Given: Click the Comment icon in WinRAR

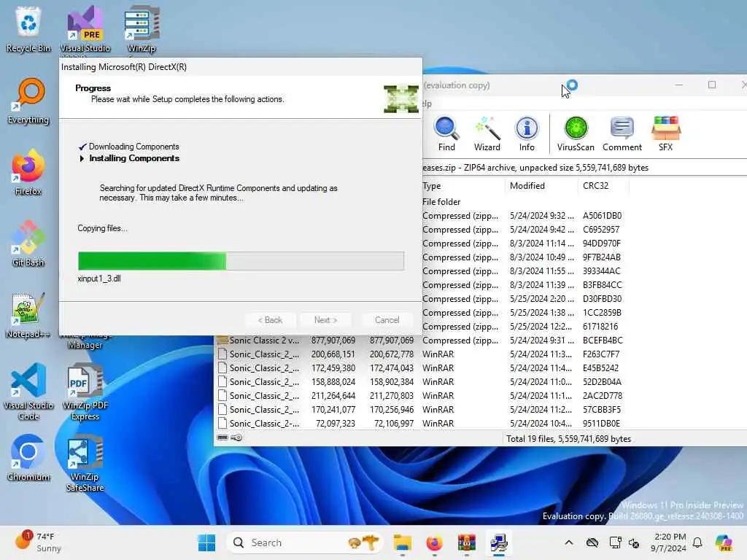Looking at the screenshot, I should click(622, 134).
